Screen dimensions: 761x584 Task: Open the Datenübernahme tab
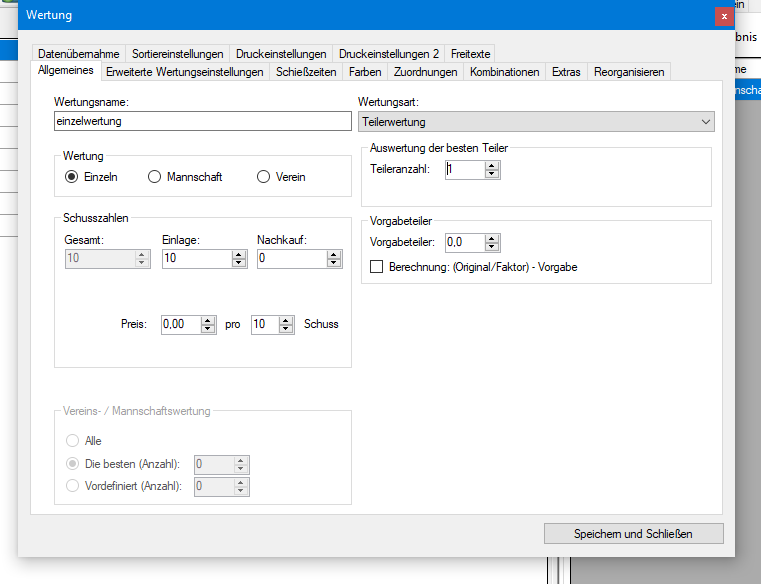pos(79,54)
